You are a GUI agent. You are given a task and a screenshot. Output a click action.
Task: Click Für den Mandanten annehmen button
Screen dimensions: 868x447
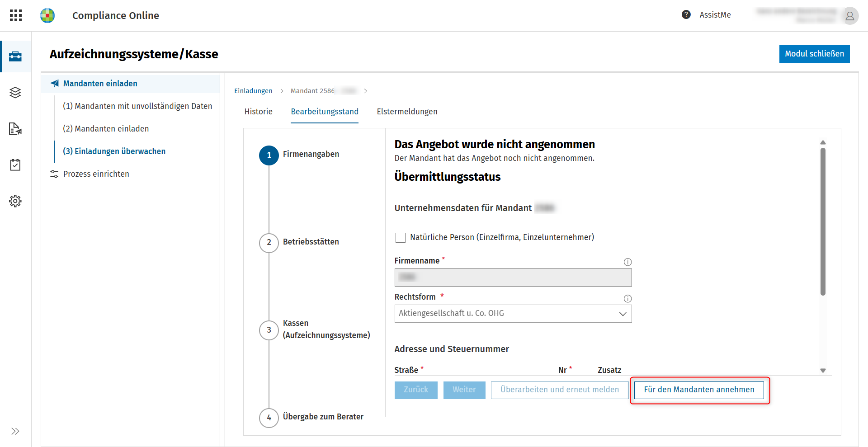[699, 390]
